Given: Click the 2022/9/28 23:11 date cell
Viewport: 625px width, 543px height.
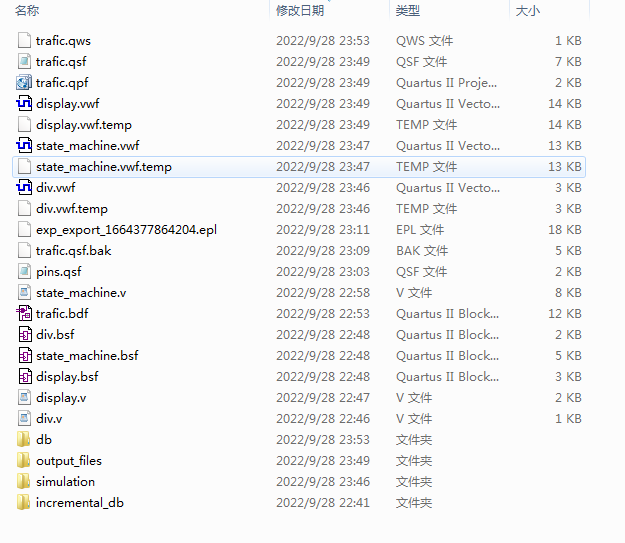Looking at the screenshot, I should coord(323,230).
